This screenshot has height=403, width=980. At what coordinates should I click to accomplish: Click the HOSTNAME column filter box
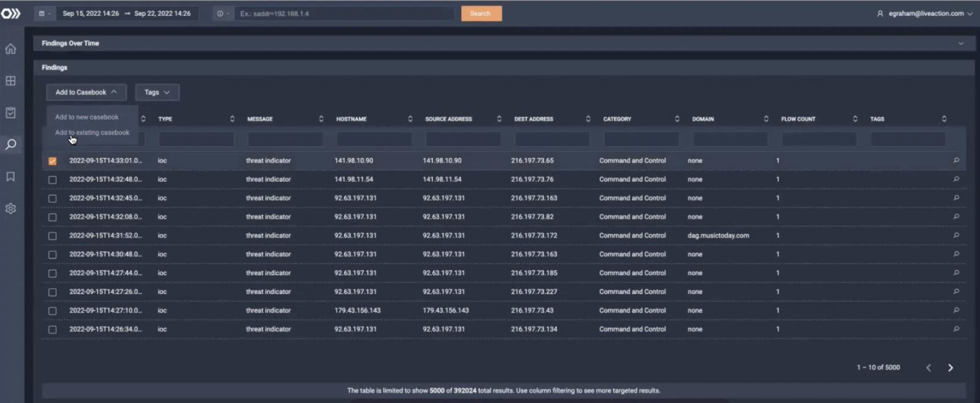(375, 139)
